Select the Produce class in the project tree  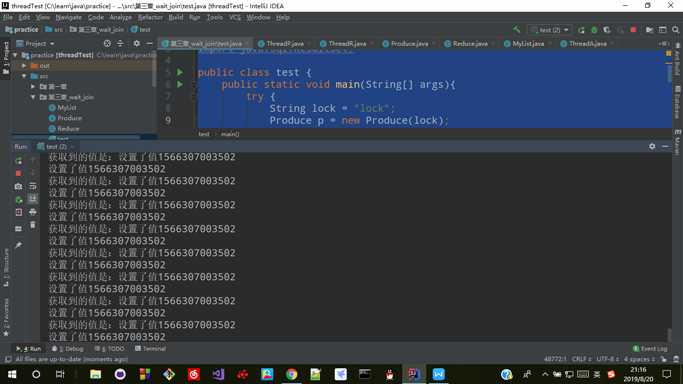[x=65, y=118]
